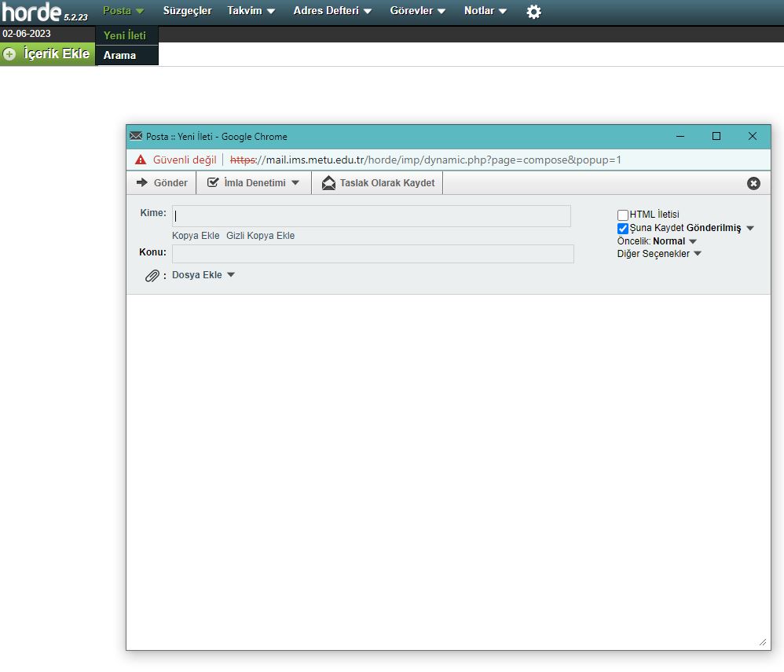Uncheck the Şuna Kaydet checkbox
The width and height of the screenshot is (784, 672).
pyautogui.click(x=623, y=229)
